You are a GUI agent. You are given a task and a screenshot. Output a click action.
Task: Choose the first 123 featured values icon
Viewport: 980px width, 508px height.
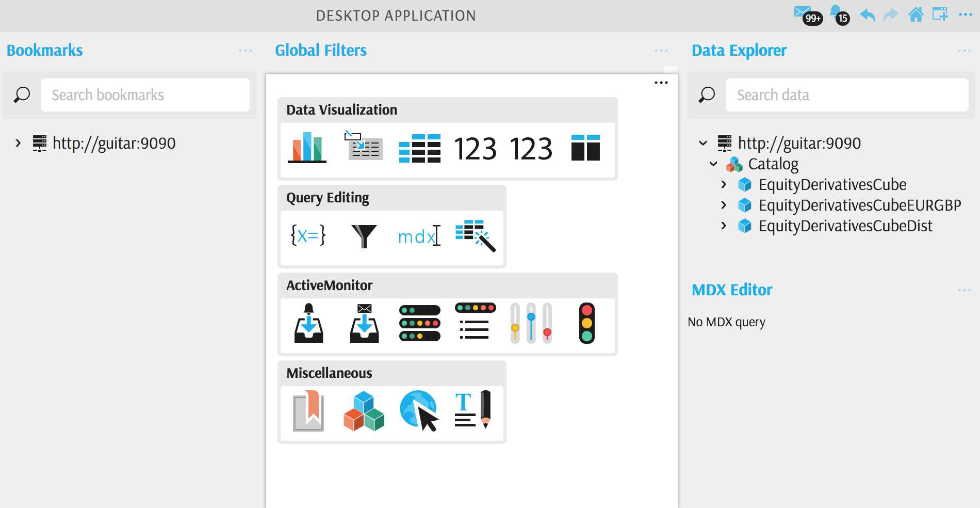pos(475,149)
